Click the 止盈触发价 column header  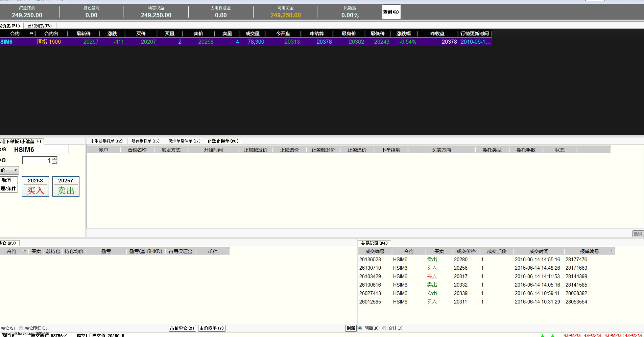tap(323, 150)
